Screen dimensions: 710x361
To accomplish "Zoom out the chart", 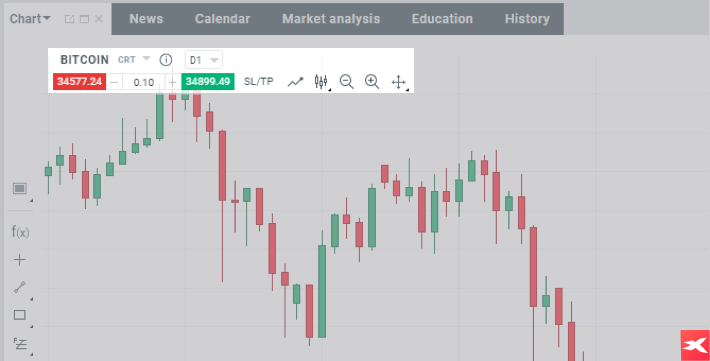I will click(346, 82).
